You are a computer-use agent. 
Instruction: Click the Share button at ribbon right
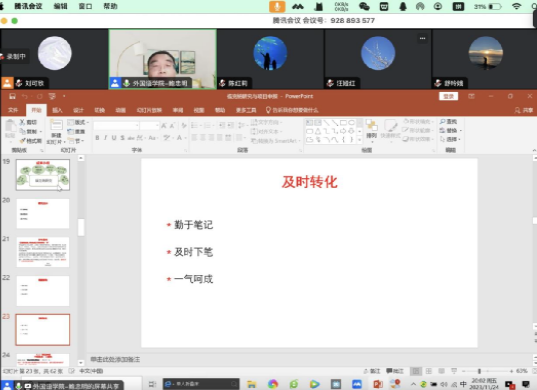coord(524,110)
